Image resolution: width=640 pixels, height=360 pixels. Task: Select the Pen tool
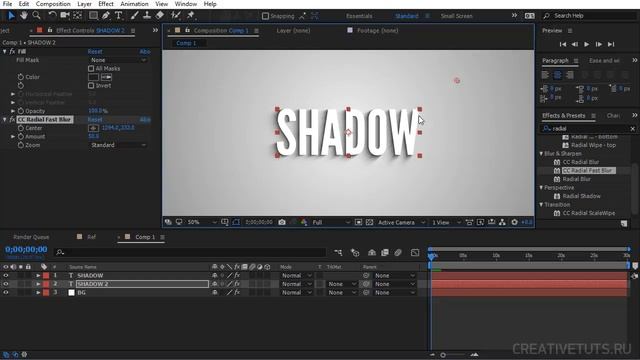click(106, 16)
